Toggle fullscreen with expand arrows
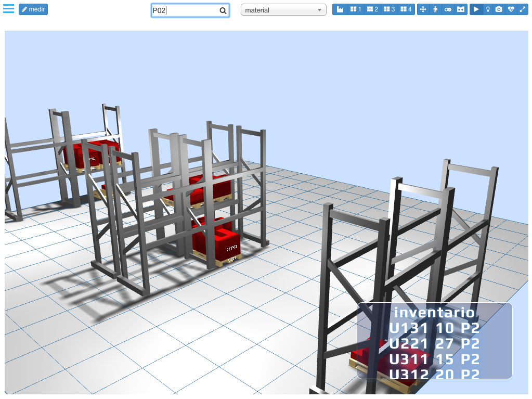The height and width of the screenshot is (399, 532). pyautogui.click(x=522, y=9)
